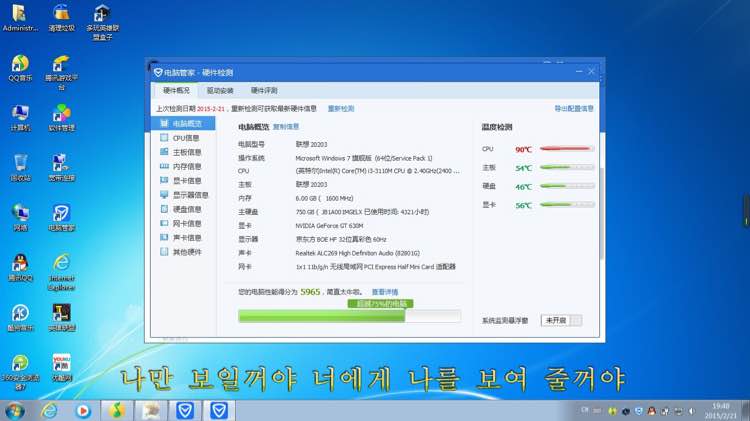This screenshot has height=421, width=750.
Task: Open the 优酷 desktop icon
Action: pyautogui.click(x=61, y=368)
